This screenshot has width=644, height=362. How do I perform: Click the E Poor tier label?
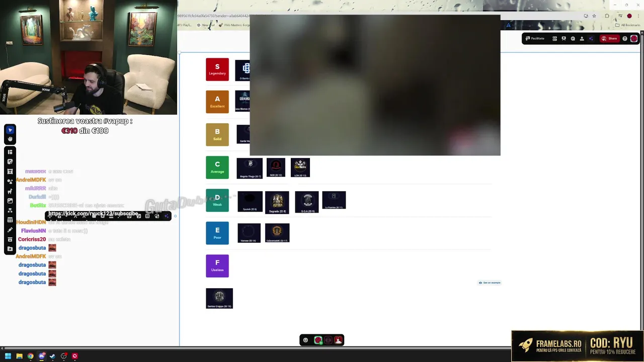(x=217, y=233)
